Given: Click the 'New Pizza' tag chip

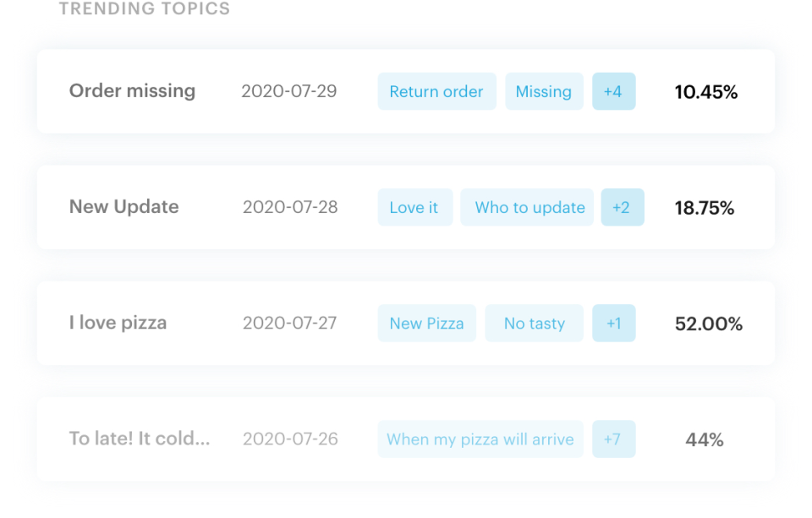Looking at the screenshot, I should 426,323.
